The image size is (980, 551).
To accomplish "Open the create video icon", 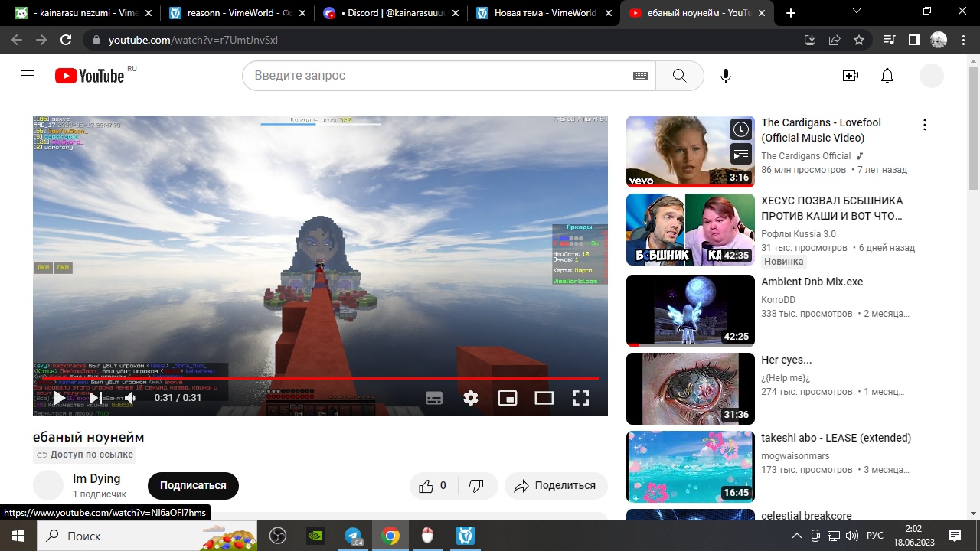I will [x=850, y=76].
